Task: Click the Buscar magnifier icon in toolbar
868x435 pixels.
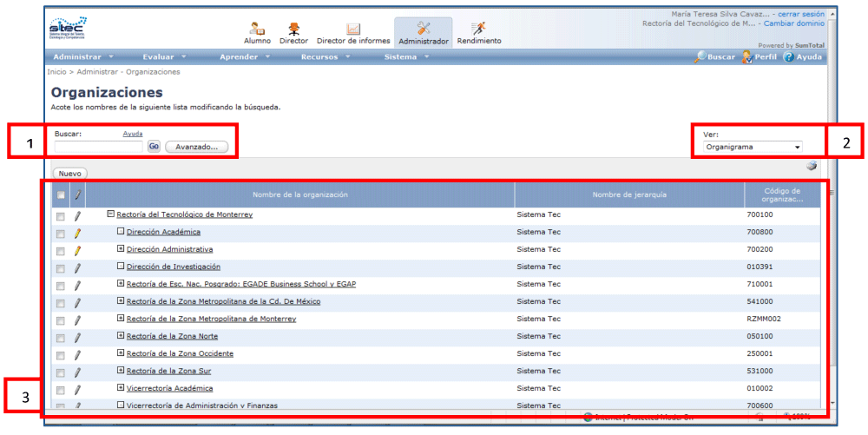Action: point(700,56)
